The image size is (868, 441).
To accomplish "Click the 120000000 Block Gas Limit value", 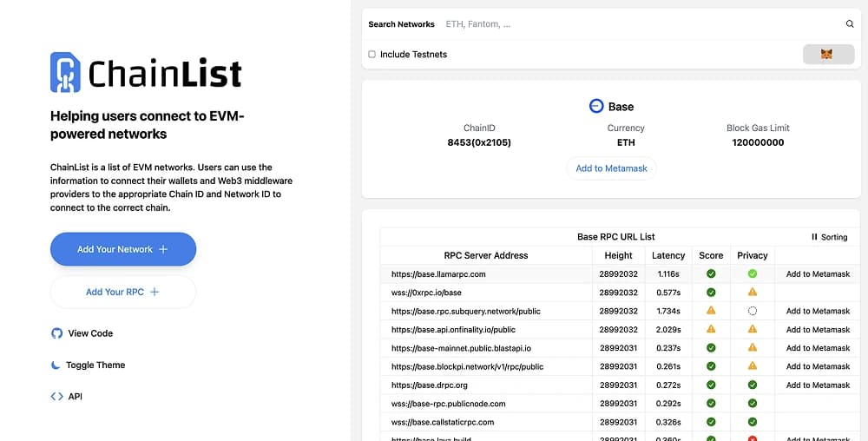I will click(758, 142).
